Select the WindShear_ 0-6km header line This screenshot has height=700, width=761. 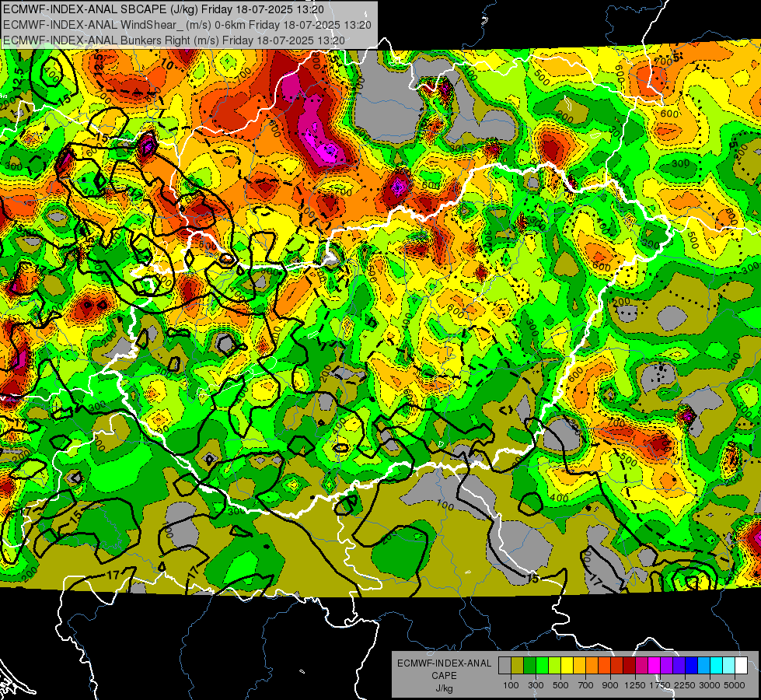click(187, 25)
